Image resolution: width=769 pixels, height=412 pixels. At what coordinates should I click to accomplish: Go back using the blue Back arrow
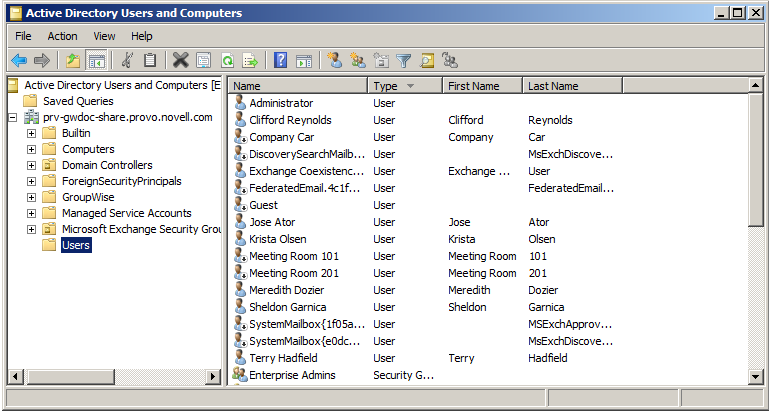point(19,61)
